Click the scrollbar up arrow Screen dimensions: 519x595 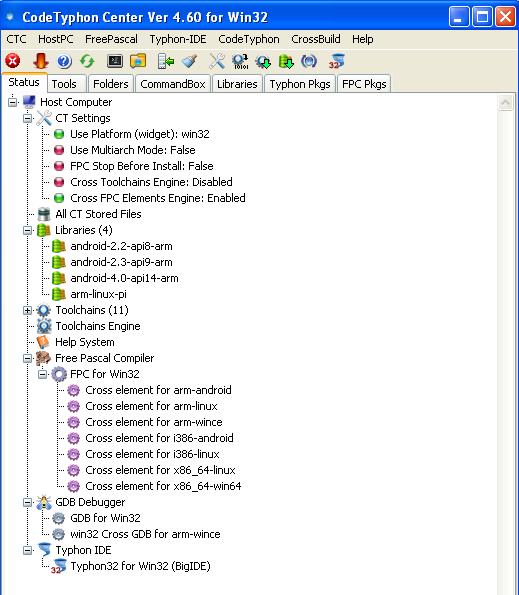[x=506, y=102]
